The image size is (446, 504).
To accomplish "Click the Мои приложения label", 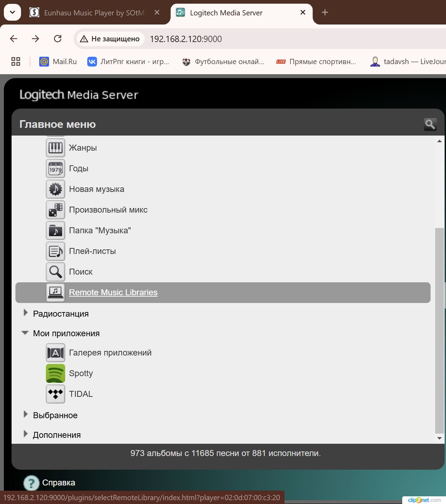I will click(x=66, y=333).
